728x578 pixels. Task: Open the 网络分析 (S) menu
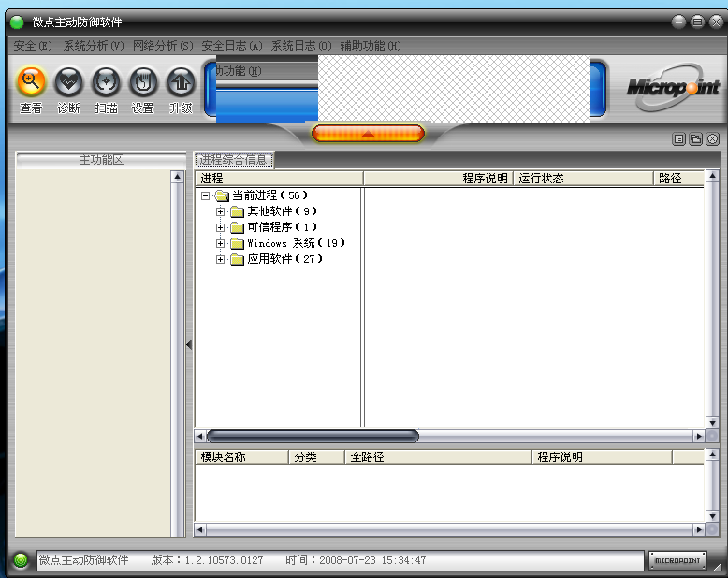tap(163, 46)
